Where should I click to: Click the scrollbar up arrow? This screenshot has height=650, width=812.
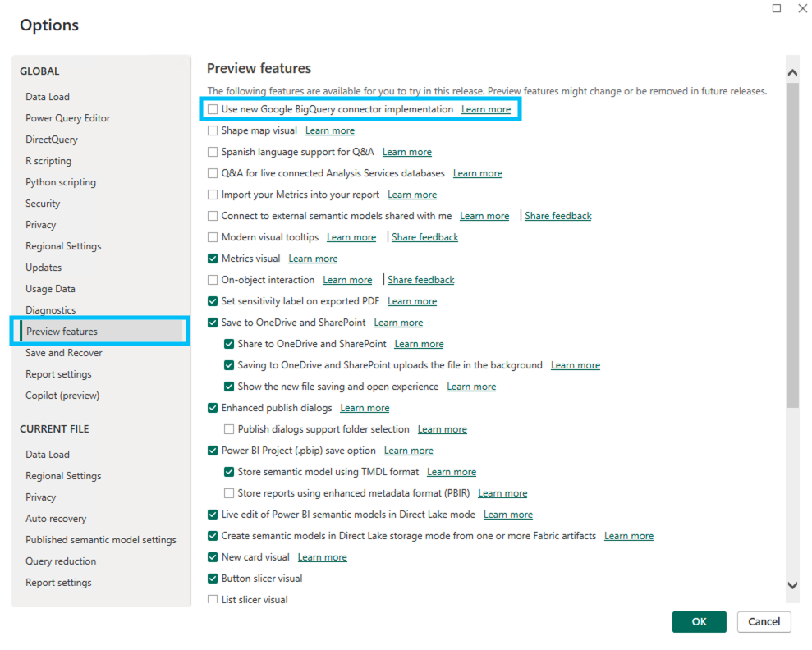pyautogui.click(x=792, y=72)
